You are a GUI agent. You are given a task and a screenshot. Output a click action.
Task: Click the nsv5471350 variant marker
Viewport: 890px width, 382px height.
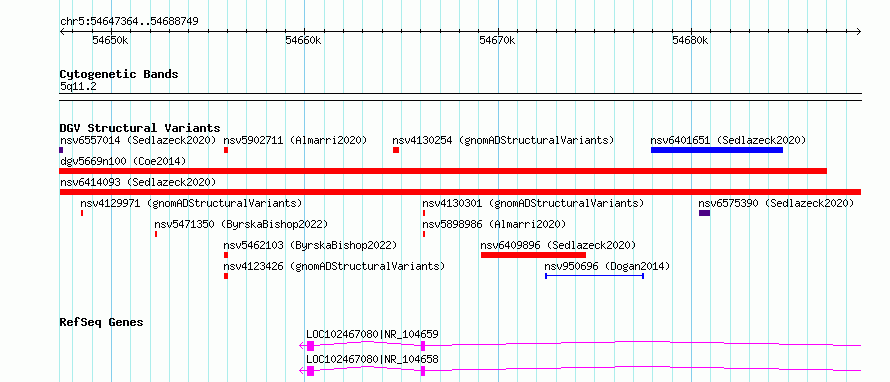[156, 234]
